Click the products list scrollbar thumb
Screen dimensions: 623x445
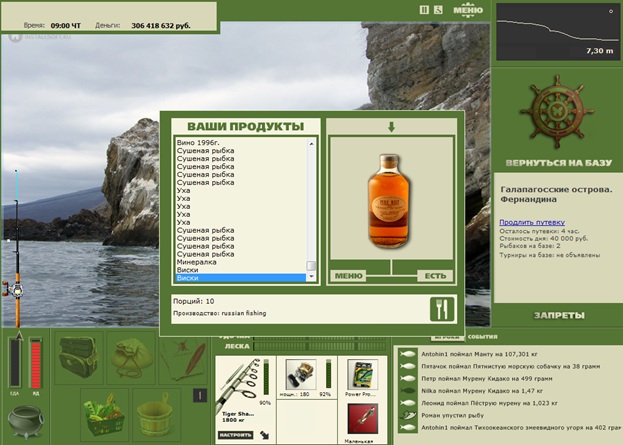(311, 266)
